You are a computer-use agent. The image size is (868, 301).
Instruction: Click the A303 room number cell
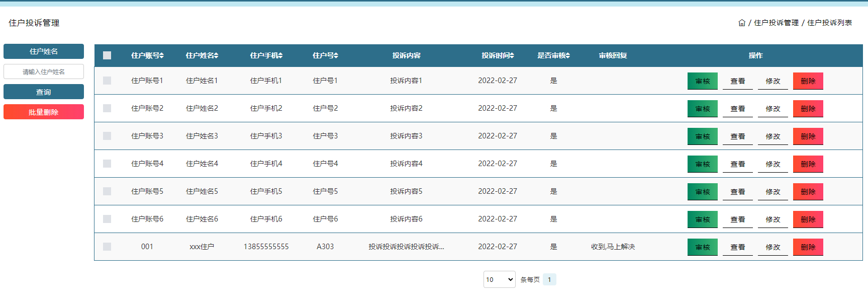(325, 247)
